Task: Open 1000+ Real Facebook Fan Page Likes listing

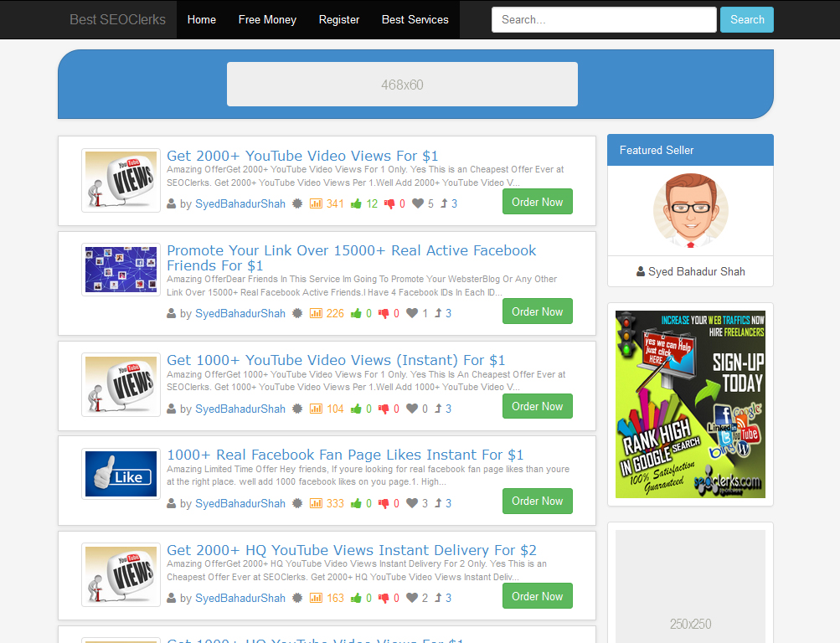Action: click(345, 455)
